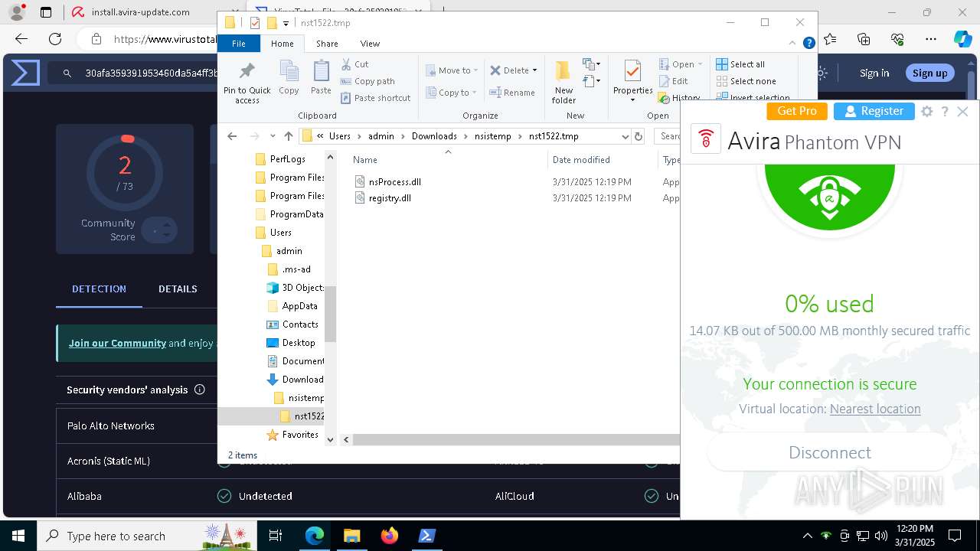
Task: Click Edit in the Open group
Action: 674,81
